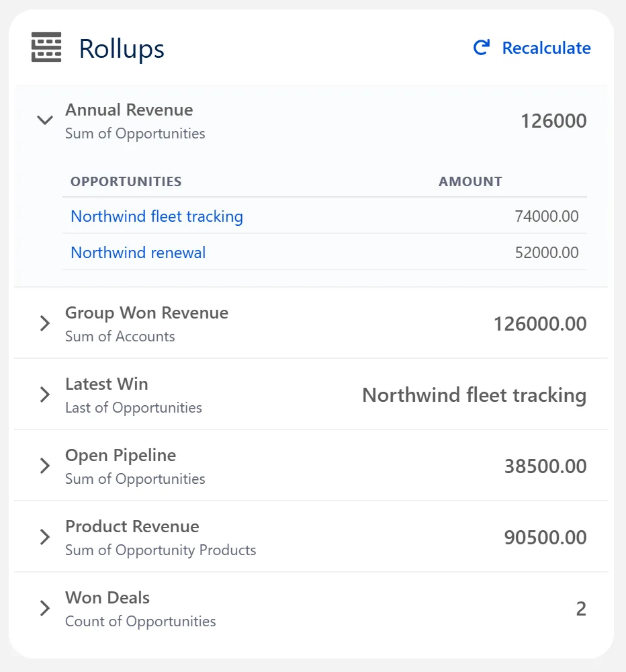Image resolution: width=626 pixels, height=672 pixels.
Task: Select the 52000.00 amount cell
Action: 547,253
